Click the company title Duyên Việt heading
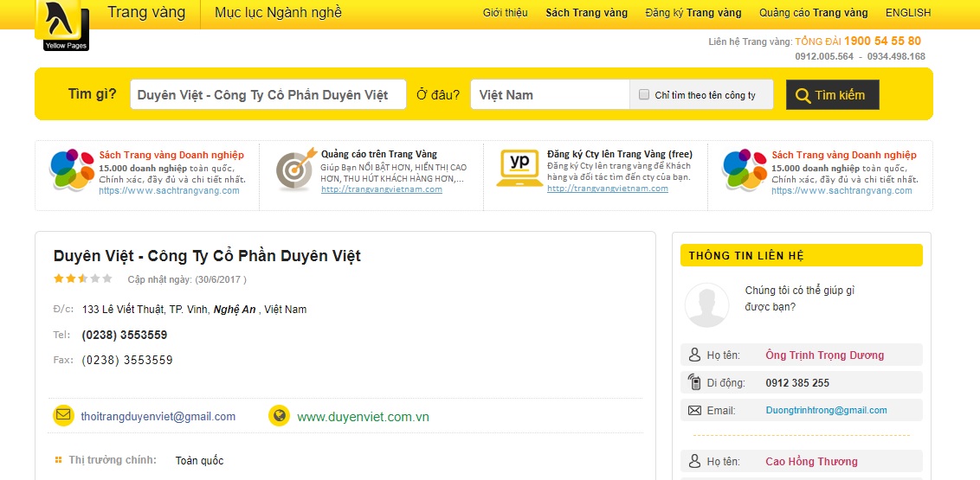This screenshot has width=980, height=480. tap(207, 256)
